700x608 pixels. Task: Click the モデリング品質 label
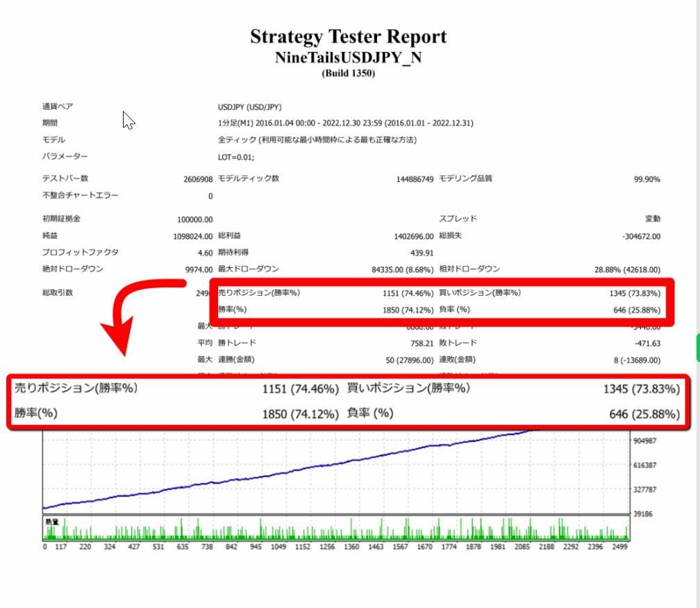coord(465,178)
